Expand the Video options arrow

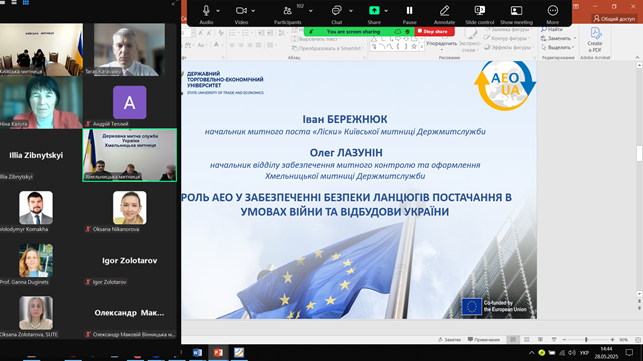point(253,11)
